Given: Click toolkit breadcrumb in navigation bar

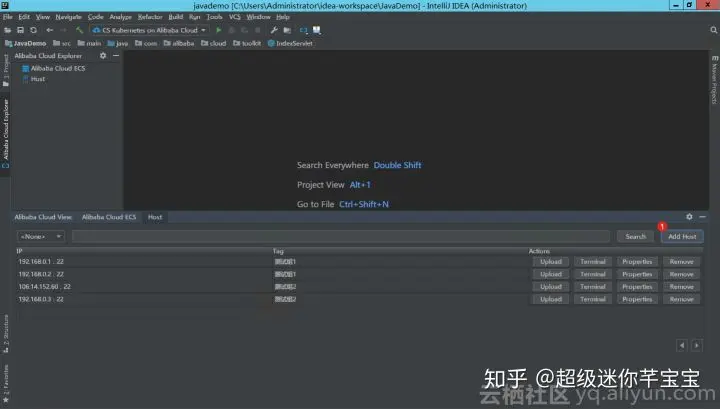Looking at the screenshot, I should (247, 44).
